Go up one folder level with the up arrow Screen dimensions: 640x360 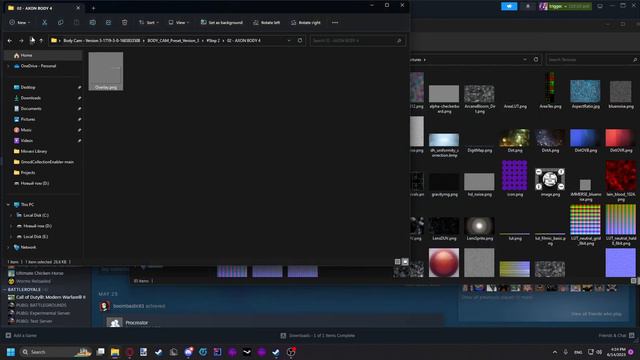click(41, 40)
